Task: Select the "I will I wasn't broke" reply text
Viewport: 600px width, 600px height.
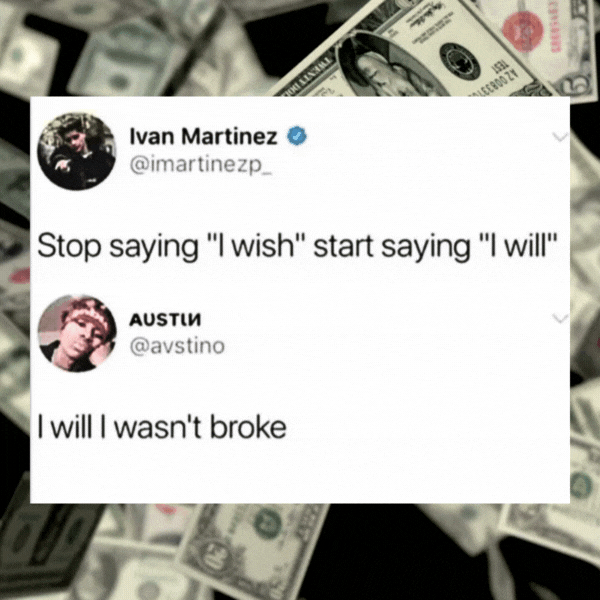Action: pyautogui.click(x=162, y=427)
